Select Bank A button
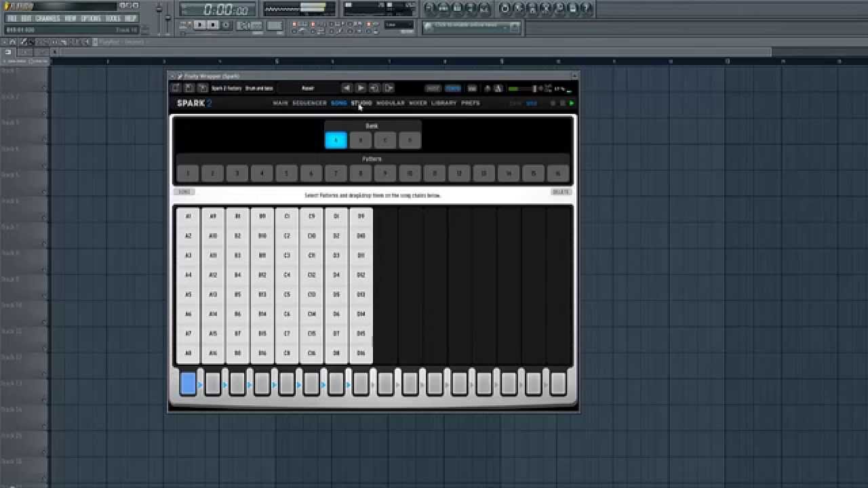The image size is (868, 488). point(336,140)
